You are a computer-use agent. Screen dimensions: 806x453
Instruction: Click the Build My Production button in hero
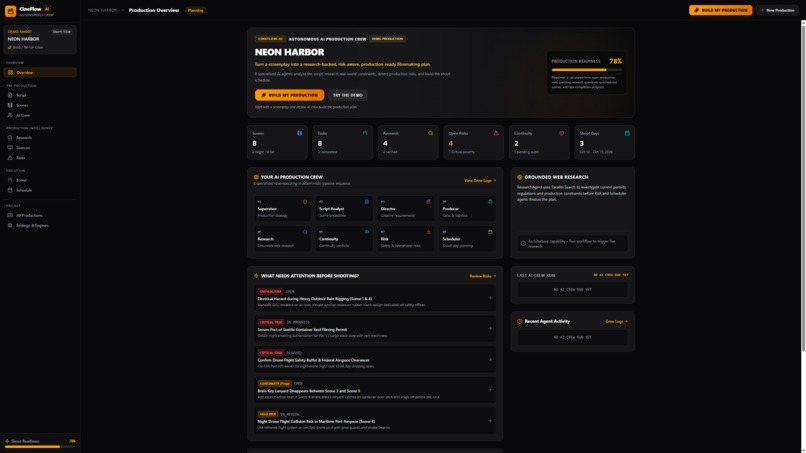[289, 95]
